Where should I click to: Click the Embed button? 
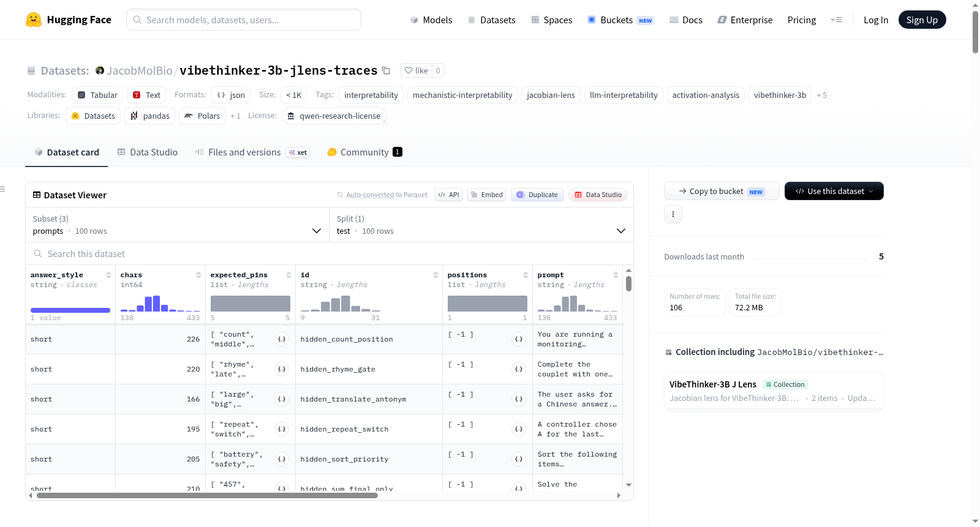click(x=487, y=195)
